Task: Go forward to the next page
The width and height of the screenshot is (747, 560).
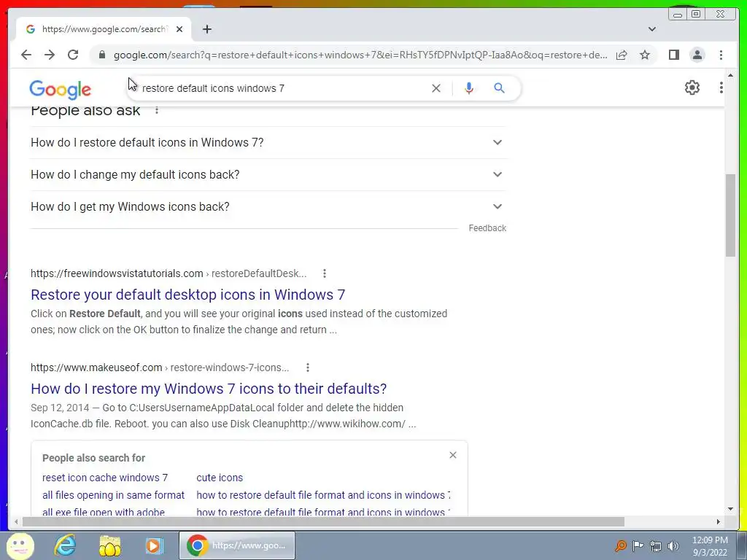Action: click(50, 55)
